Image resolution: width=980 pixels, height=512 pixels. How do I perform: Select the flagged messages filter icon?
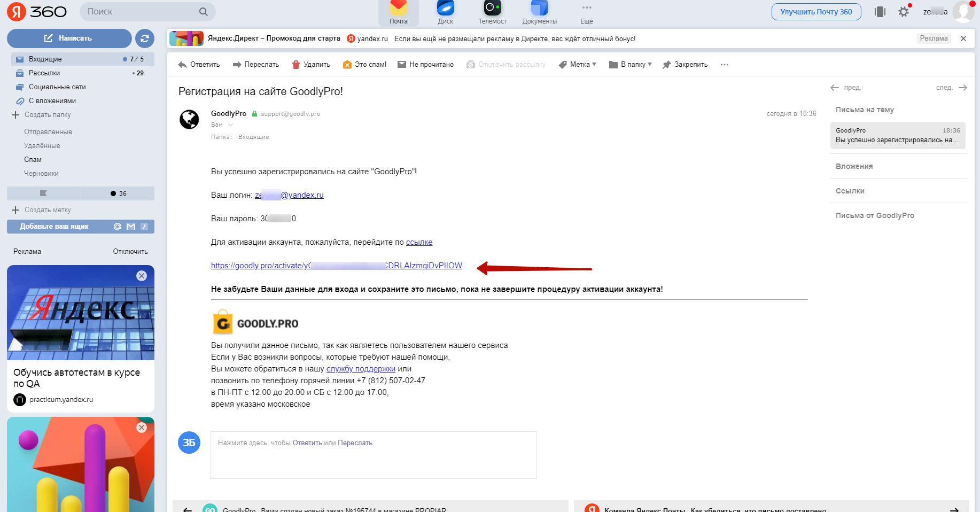(44, 193)
